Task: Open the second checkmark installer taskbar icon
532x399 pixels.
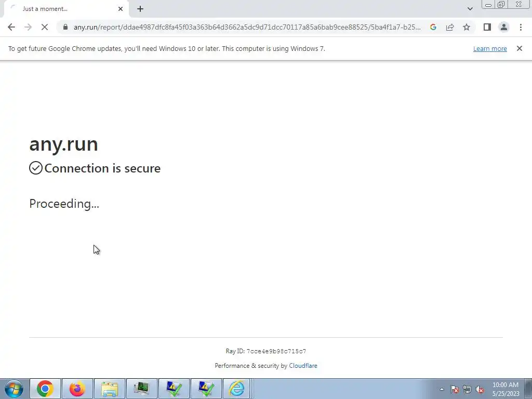Action: [206, 389]
